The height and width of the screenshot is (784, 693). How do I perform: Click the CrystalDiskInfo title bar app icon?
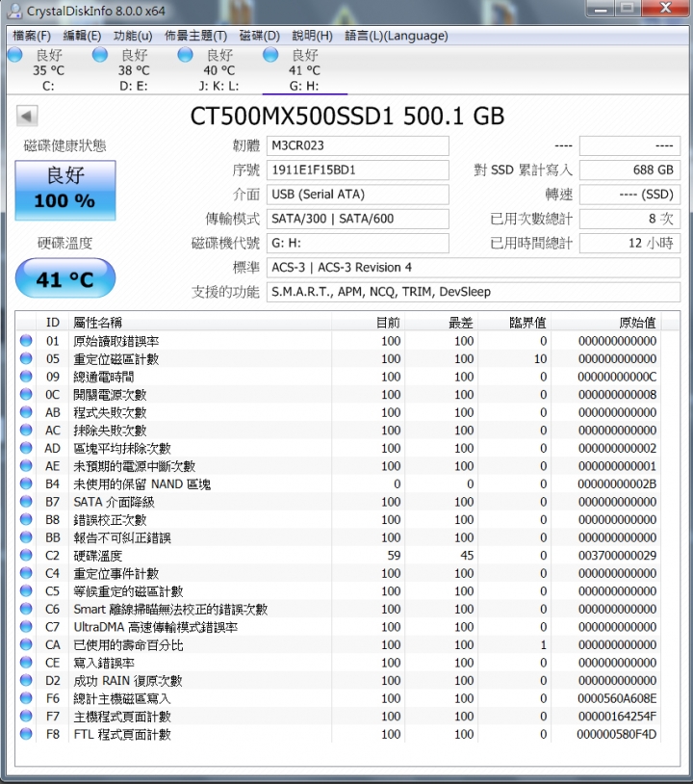point(15,11)
